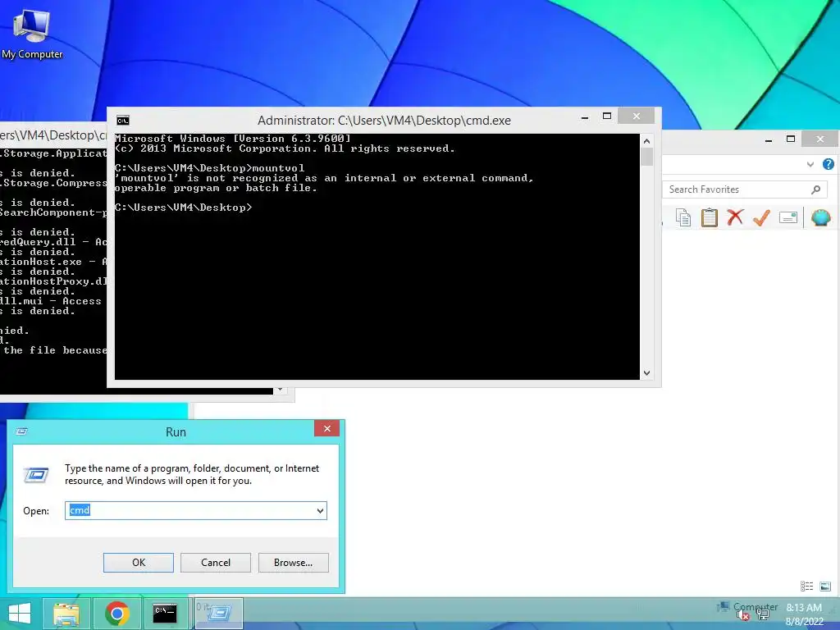Open Explorer help with the blue question mark
Screen dimensions: 840x630
point(829,164)
